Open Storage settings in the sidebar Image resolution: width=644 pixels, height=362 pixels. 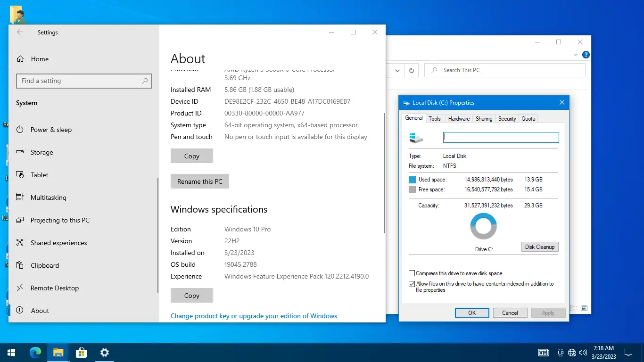(x=41, y=152)
